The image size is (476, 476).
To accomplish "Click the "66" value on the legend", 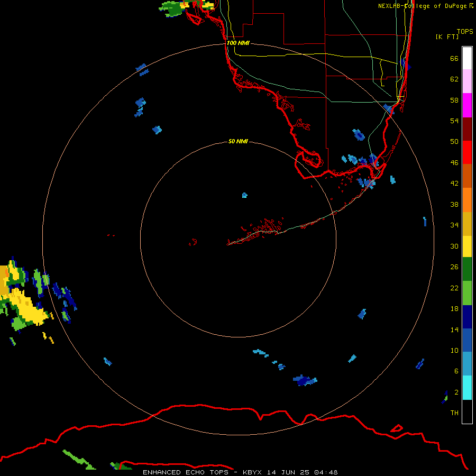I will point(454,59).
